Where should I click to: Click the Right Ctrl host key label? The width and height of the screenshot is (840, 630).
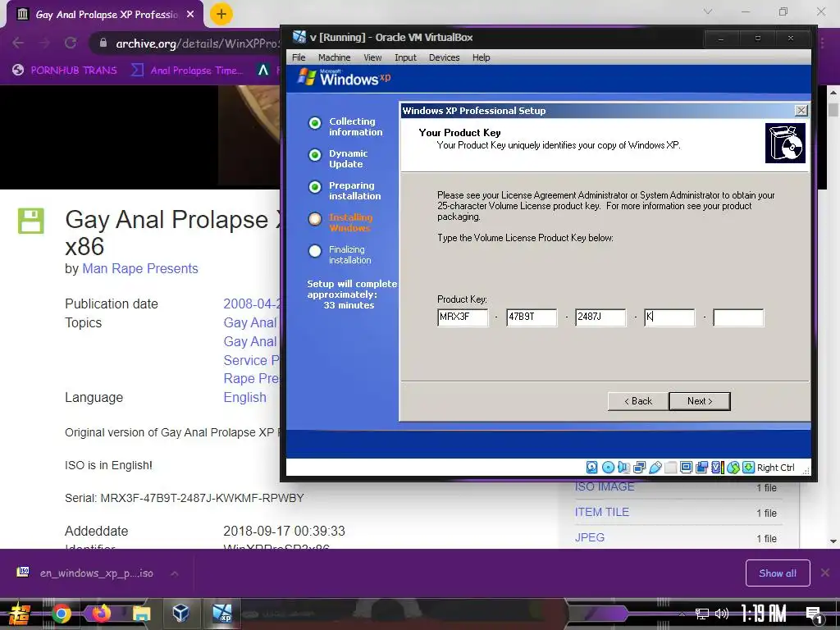(775, 468)
